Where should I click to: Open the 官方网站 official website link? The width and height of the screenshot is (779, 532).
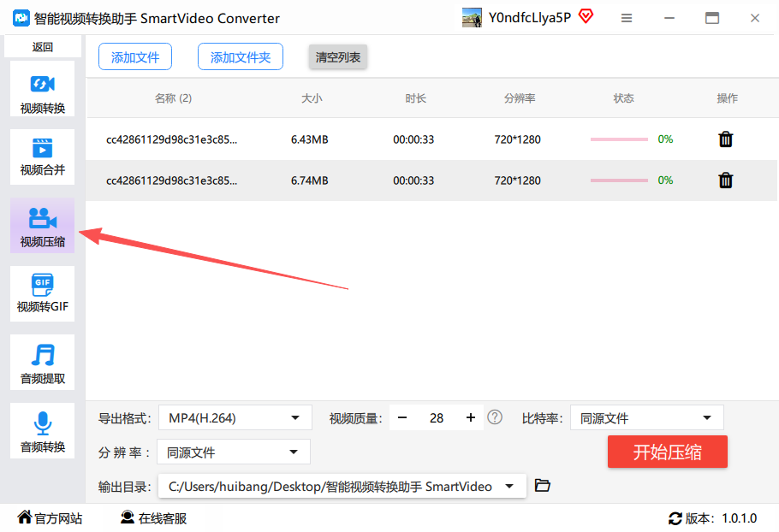pos(50,518)
